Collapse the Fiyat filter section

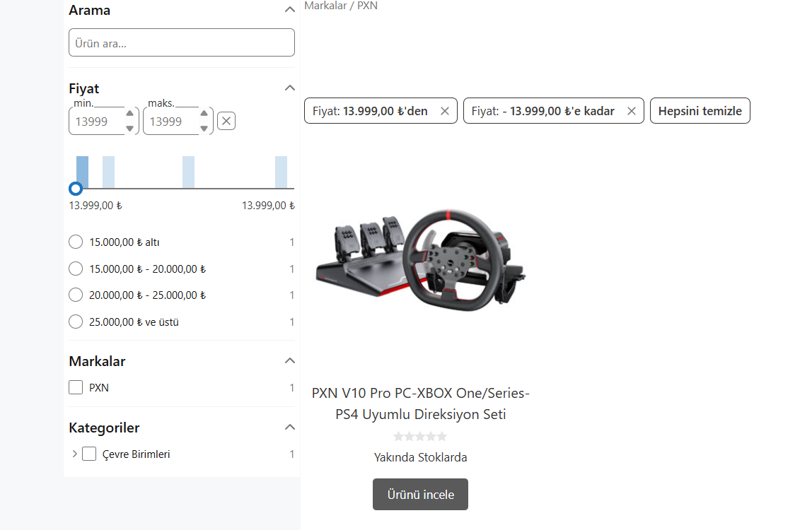289,88
